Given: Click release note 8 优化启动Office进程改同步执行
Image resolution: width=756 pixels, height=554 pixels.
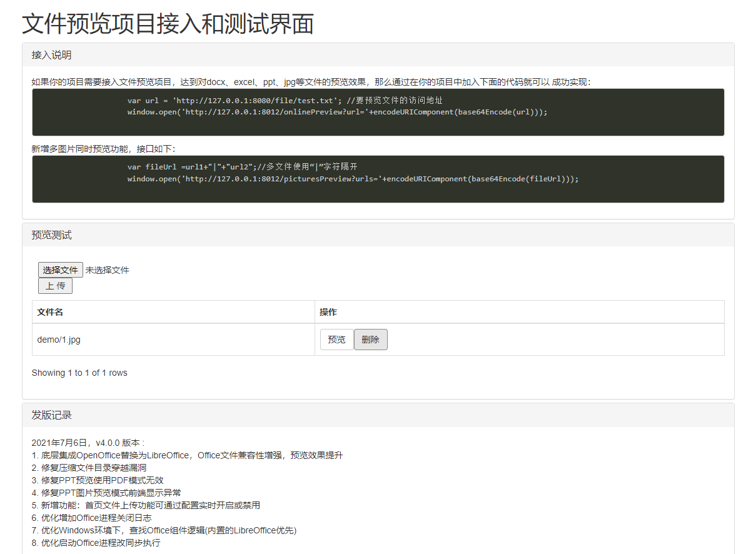Looking at the screenshot, I should (96, 543).
